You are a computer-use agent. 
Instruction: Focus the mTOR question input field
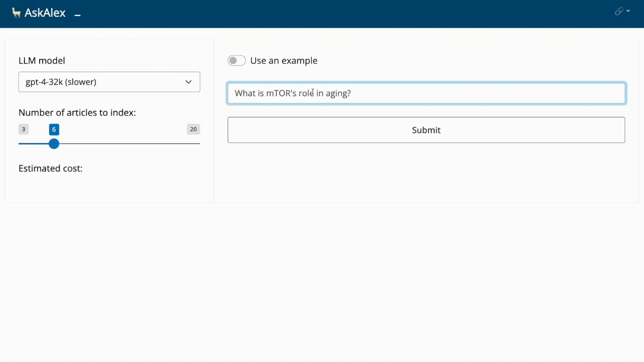click(x=426, y=93)
